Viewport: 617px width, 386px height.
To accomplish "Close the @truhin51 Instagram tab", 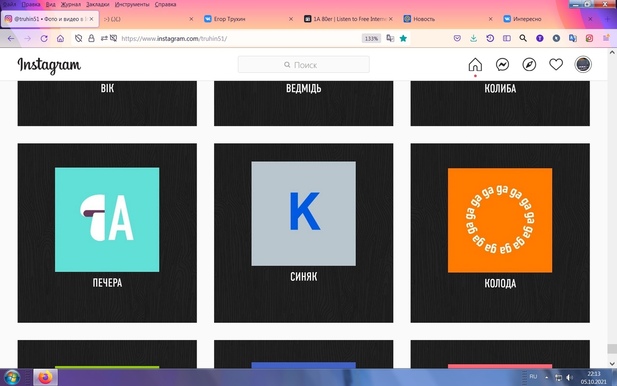I will click(x=91, y=19).
